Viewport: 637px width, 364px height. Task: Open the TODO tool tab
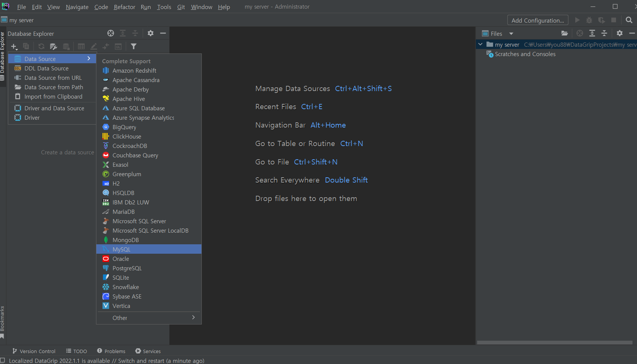click(x=76, y=351)
